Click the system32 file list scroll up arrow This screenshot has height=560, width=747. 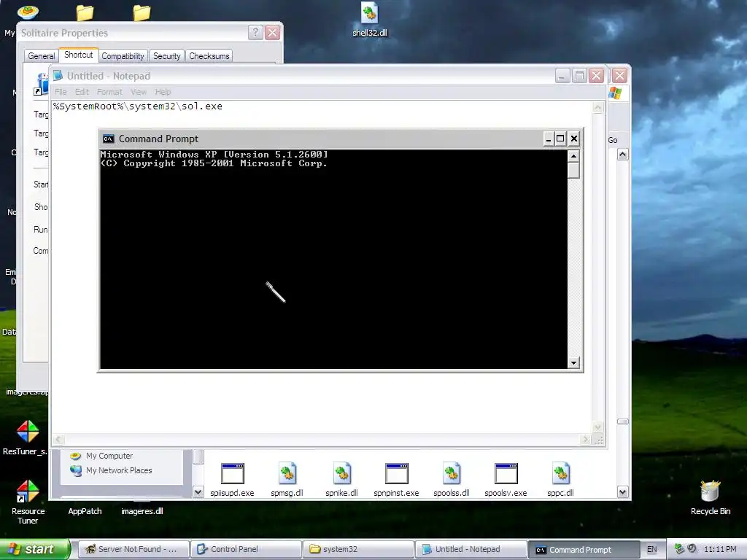tap(623, 155)
